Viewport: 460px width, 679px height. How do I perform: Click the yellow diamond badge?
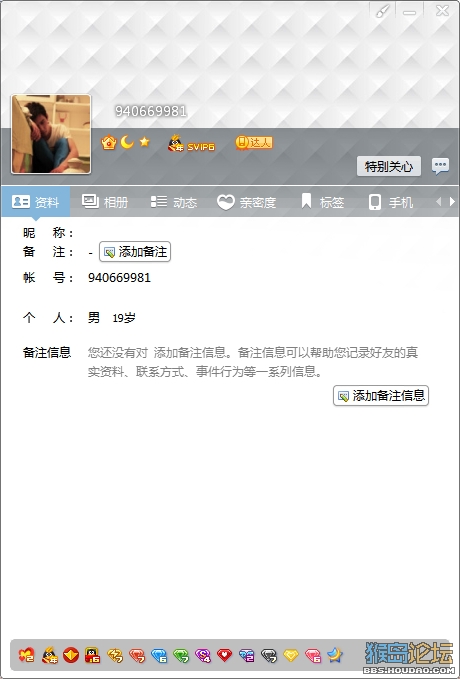291,656
